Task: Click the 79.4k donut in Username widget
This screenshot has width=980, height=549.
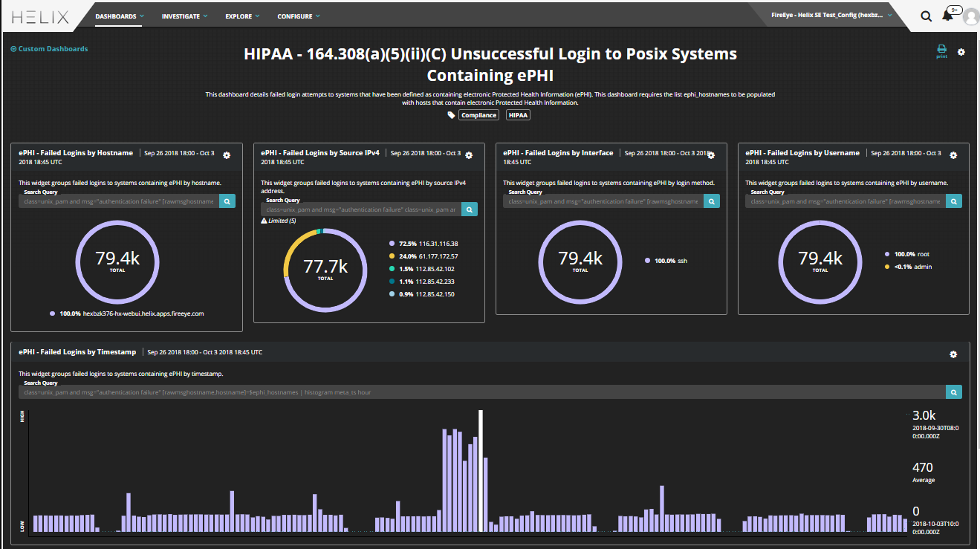Action: click(x=820, y=261)
